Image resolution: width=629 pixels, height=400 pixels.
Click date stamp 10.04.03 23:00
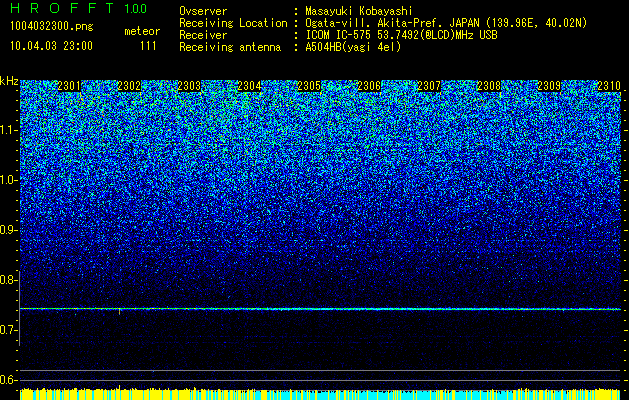point(51,46)
